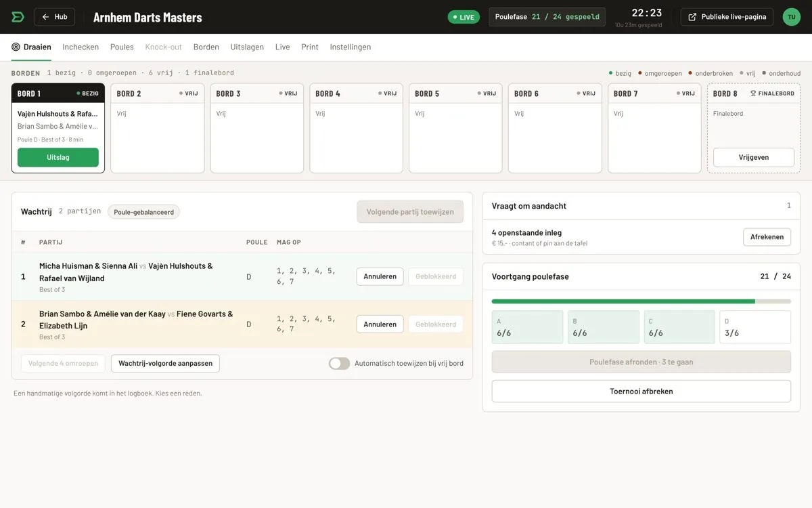The image size is (812, 508).
Task: Click the Poulefase 21 / 24 gespeeld indicator
Action: click(547, 17)
